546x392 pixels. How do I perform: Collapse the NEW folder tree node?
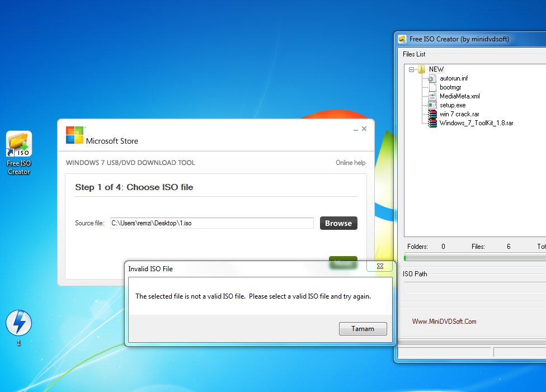[x=411, y=70]
